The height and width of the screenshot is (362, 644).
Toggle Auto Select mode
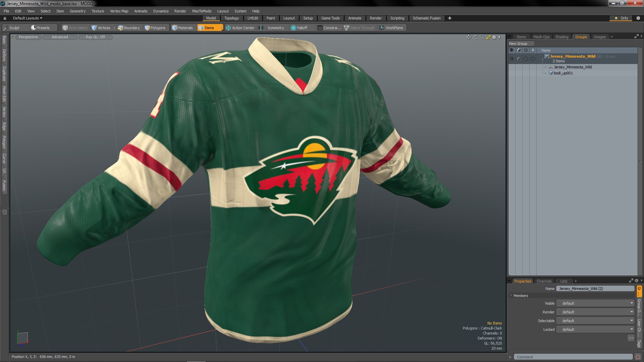(75, 28)
